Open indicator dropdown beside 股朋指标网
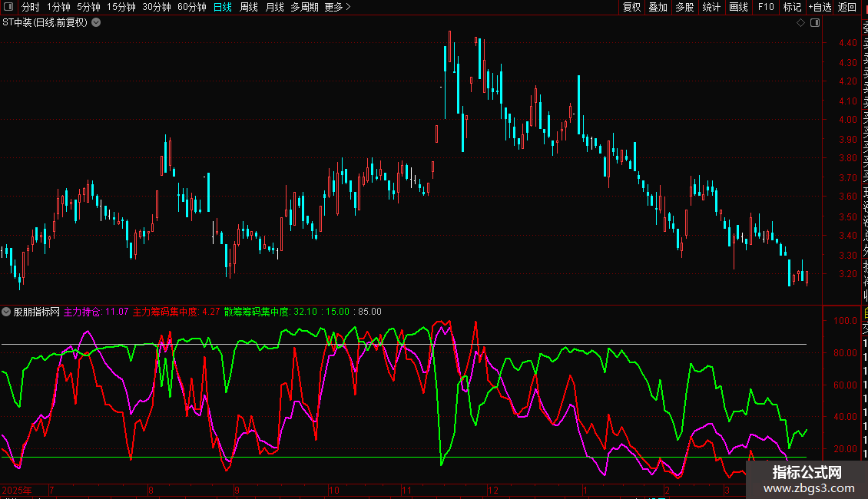868x499 pixels. (6, 312)
